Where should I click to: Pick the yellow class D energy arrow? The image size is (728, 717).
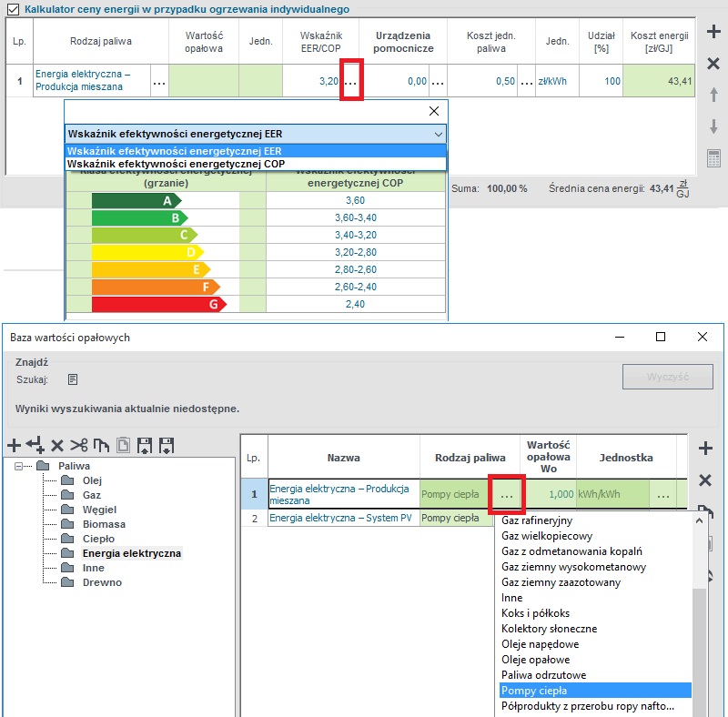[148, 252]
